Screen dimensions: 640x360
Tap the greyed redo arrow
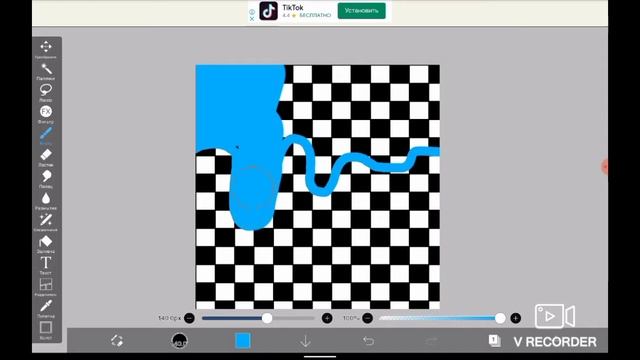431,340
